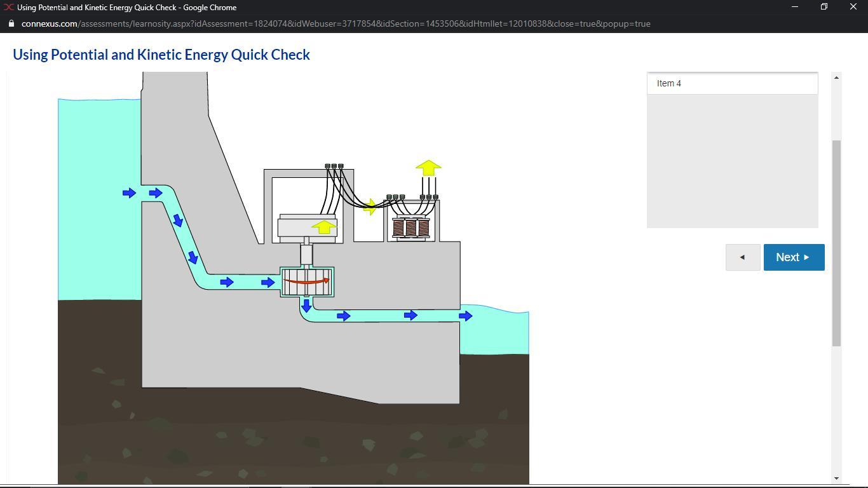
Task: Select Item 4 in the item list
Action: [x=732, y=83]
